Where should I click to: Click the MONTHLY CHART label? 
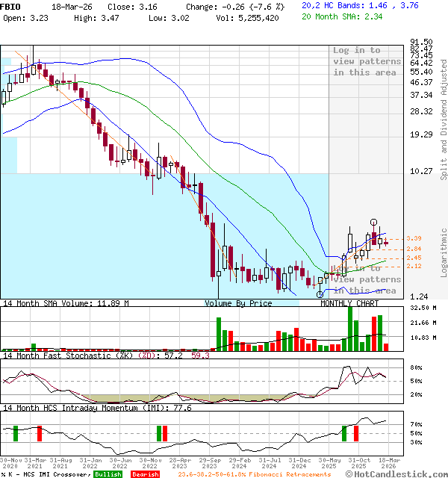pos(349,303)
